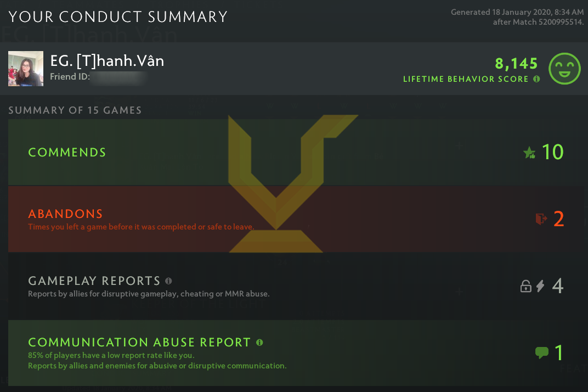Click the red abandons exit-door icon
This screenshot has width=588, height=392.
[541, 219]
